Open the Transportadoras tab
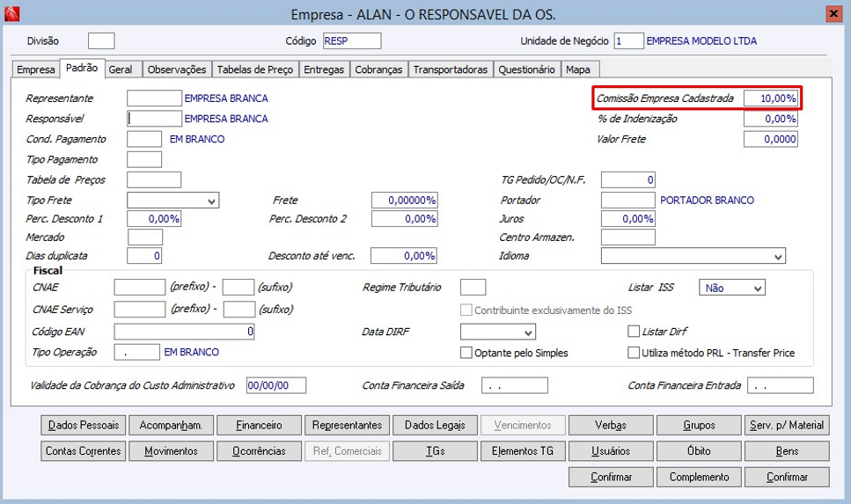This screenshot has height=504, width=851. click(451, 69)
